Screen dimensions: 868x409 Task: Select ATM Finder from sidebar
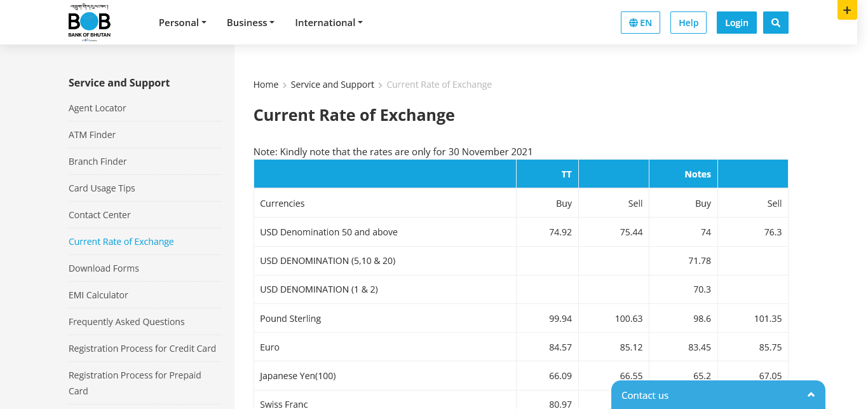92,135
